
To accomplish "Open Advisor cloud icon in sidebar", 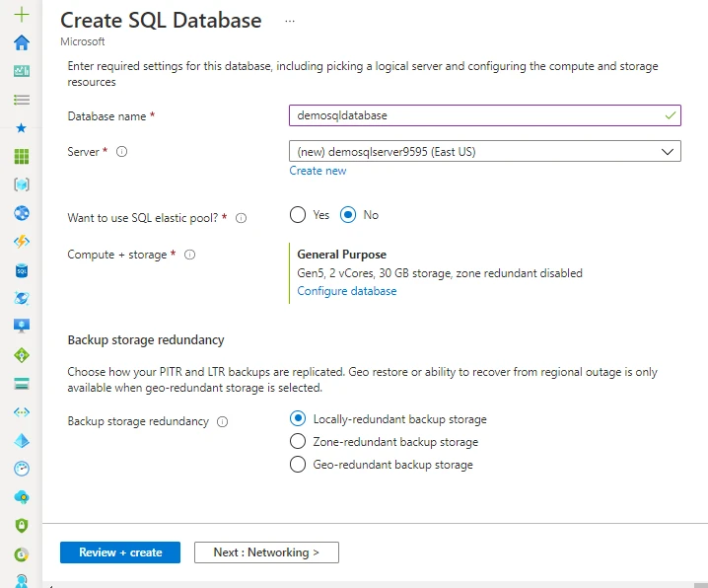I will point(22,497).
